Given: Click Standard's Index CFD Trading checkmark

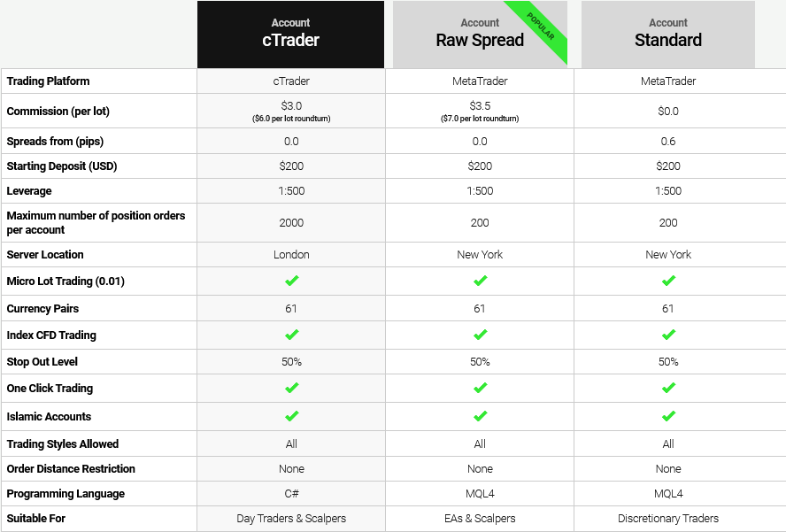Looking at the screenshot, I should coord(668,335).
